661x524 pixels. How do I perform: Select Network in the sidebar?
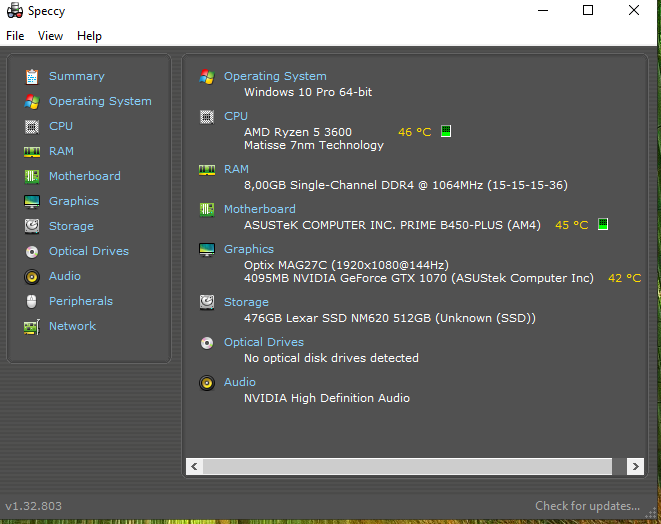[73, 326]
